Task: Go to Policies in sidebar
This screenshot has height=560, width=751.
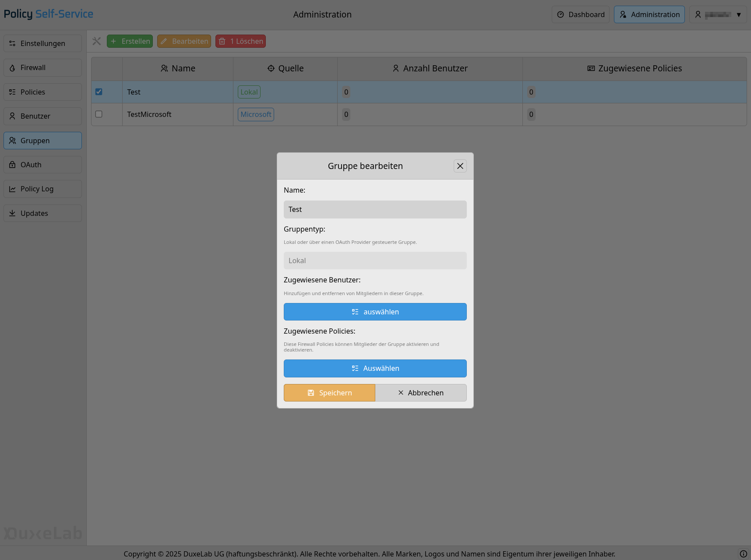Action: coord(42,92)
